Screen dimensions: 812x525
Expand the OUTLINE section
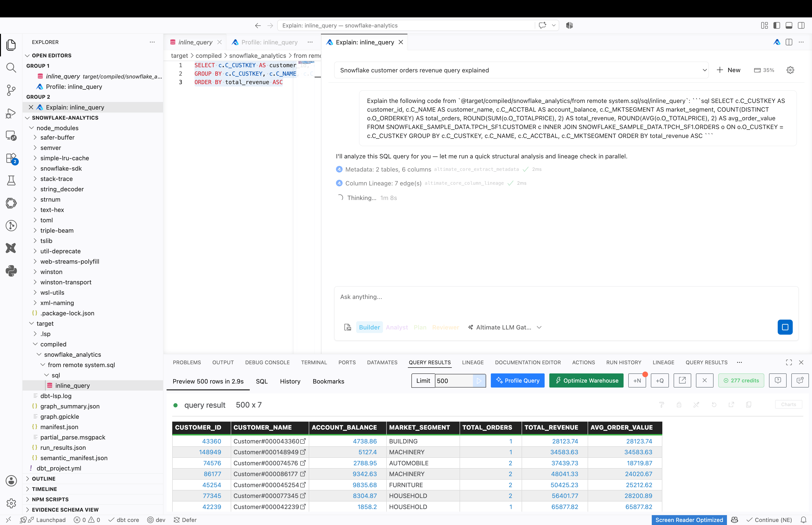(44, 479)
